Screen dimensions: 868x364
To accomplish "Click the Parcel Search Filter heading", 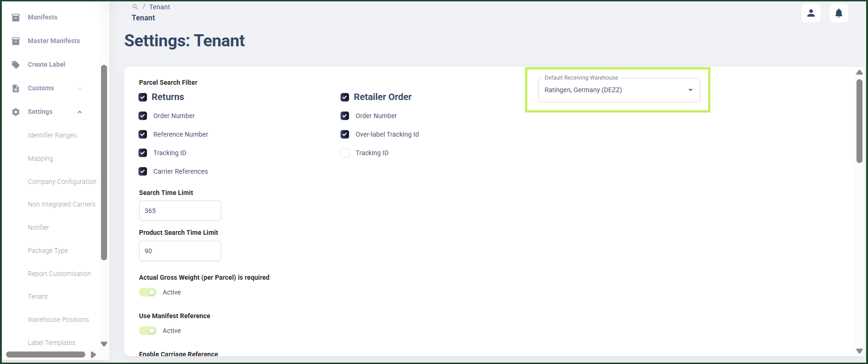I will tap(168, 82).
